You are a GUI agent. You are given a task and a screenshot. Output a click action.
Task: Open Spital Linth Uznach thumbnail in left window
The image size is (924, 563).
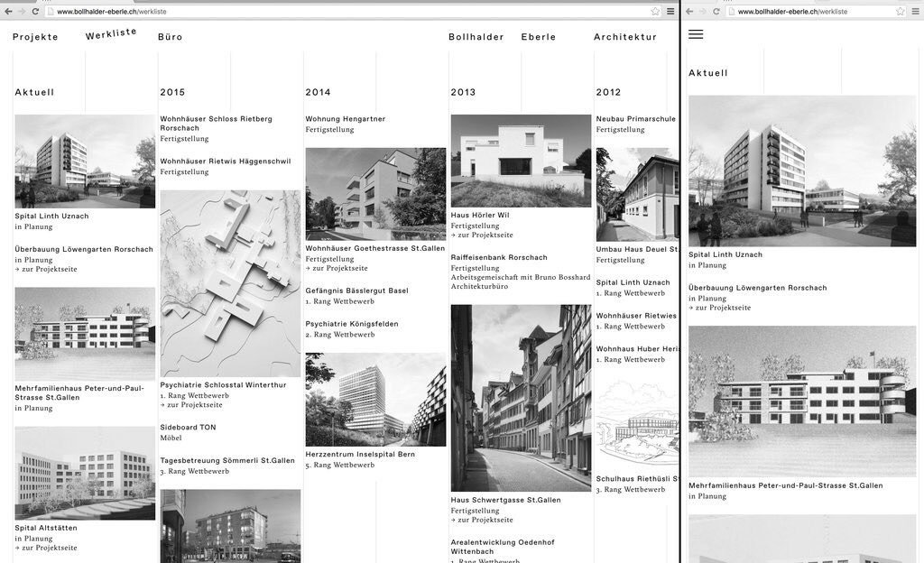[x=85, y=162]
